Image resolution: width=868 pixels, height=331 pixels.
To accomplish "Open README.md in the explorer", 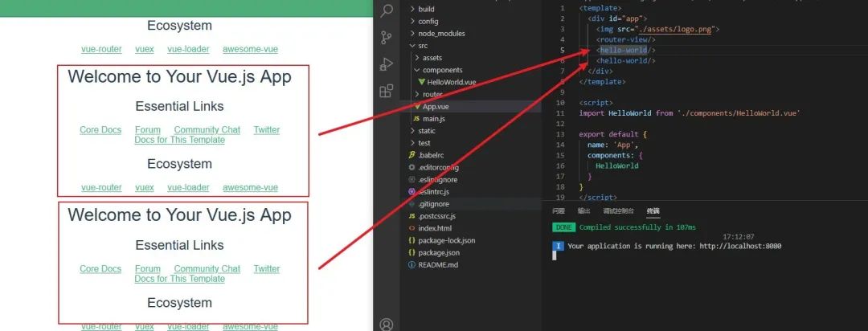I will (439, 264).
